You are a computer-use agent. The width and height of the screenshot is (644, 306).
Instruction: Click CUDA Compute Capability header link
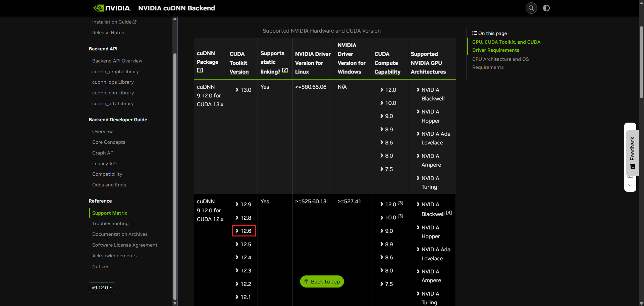[387, 63]
